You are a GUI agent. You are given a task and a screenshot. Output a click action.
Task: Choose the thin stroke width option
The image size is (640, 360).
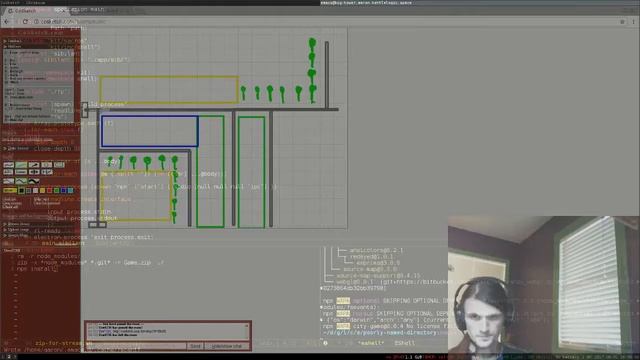[9, 181]
